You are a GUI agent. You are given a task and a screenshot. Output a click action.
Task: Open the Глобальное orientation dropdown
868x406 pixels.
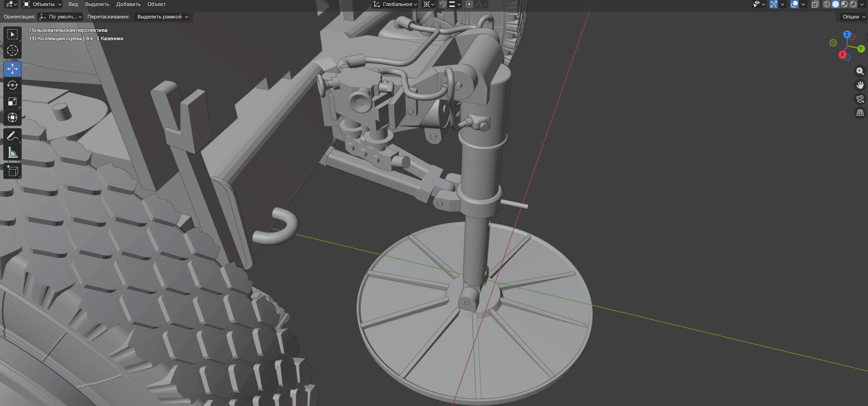tap(395, 4)
